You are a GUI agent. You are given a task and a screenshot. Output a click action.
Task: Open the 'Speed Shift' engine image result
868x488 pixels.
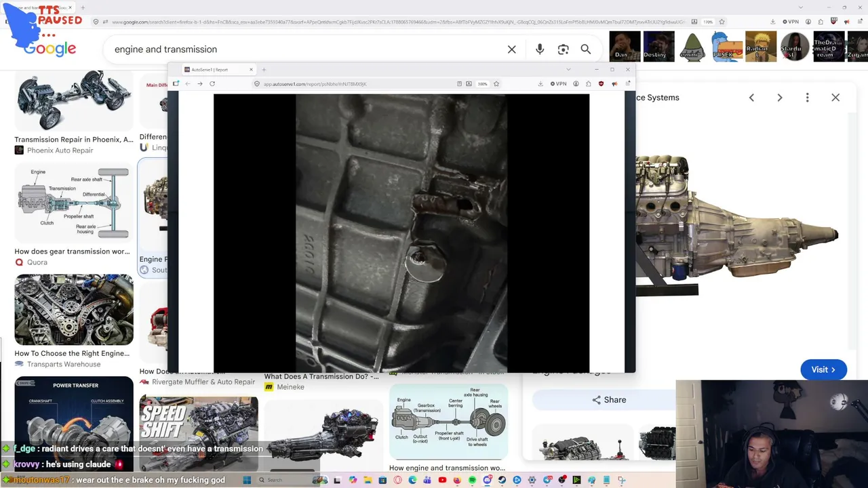point(199,432)
